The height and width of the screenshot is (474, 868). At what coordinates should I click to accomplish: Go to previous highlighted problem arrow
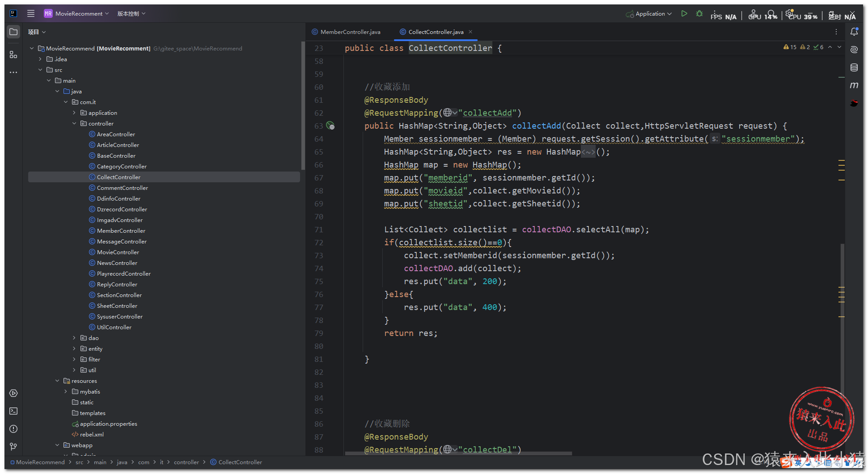830,47
